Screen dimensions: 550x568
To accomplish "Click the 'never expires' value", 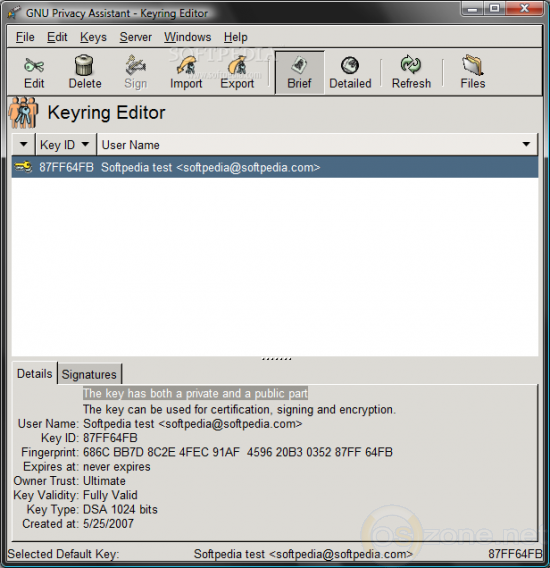I will pos(117,467).
